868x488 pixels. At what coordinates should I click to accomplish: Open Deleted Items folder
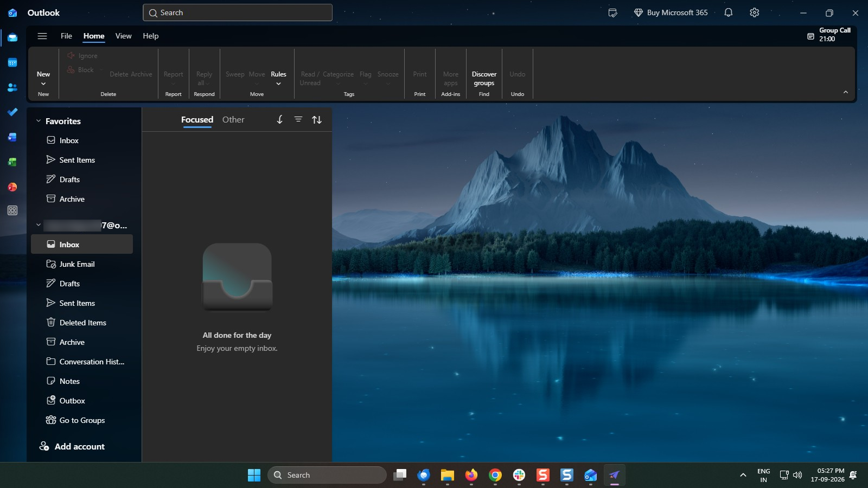pyautogui.click(x=82, y=323)
